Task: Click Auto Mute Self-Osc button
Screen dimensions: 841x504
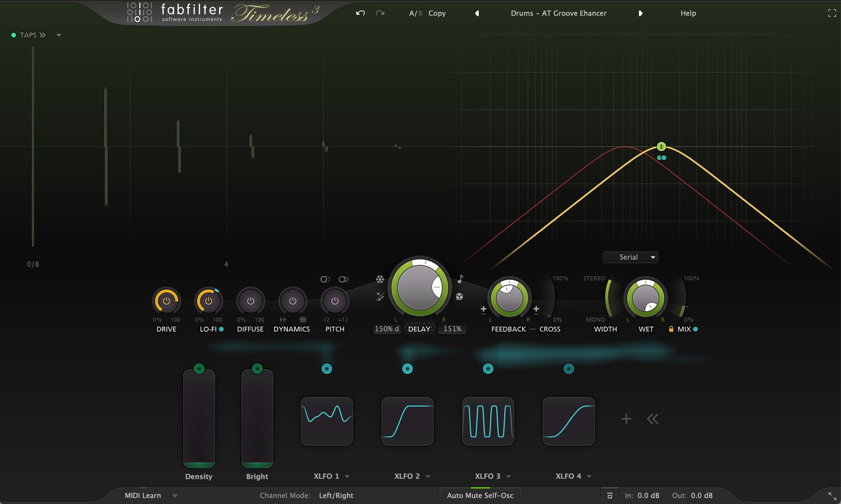Action: pyautogui.click(x=480, y=496)
